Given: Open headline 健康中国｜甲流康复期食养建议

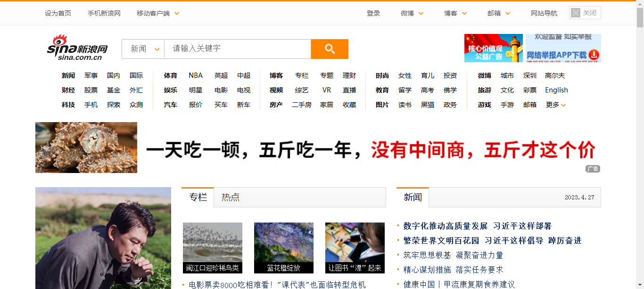Looking at the screenshot, I should click(459, 284).
